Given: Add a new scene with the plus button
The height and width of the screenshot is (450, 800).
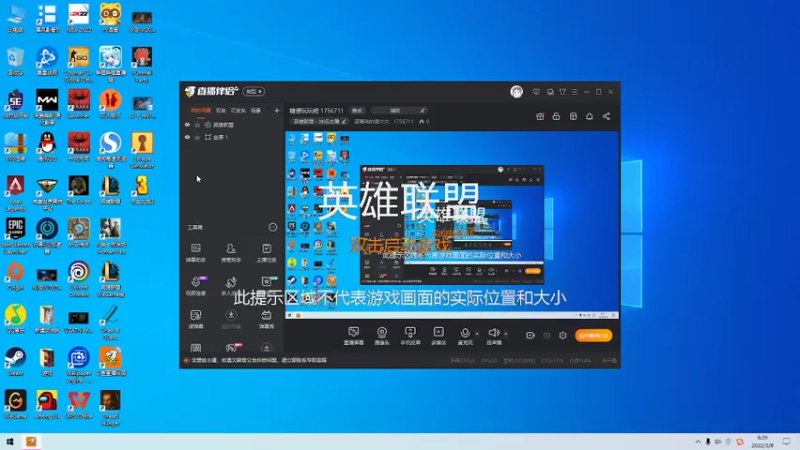Looking at the screenshot, I should pyautogui.click(x=277, y=110).
